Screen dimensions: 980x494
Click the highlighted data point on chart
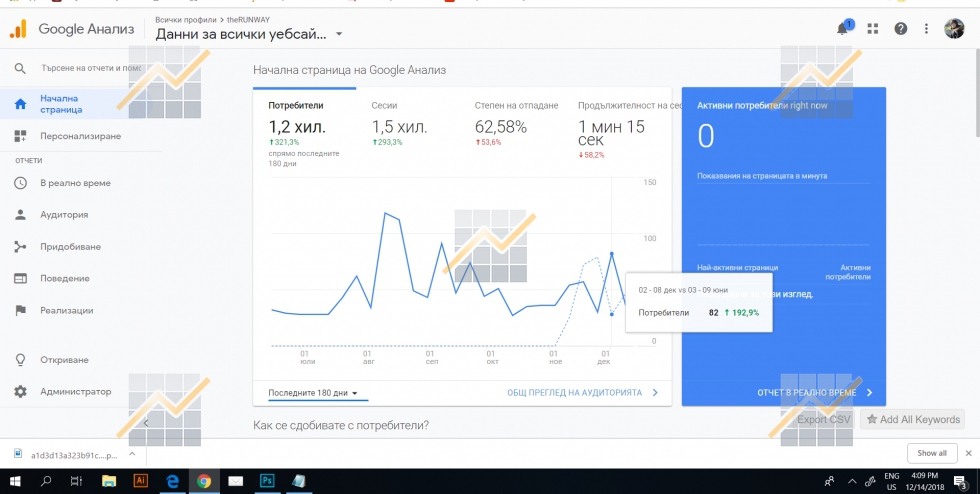point(611,253)
